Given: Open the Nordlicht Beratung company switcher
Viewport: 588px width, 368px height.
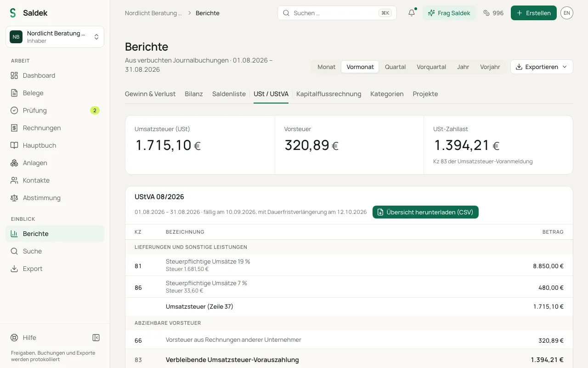Looking at the screenshot, I should [55, 37].
